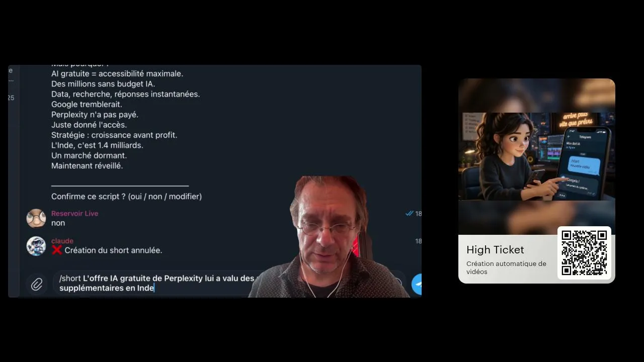This screenshot has height=362, width=644.
Task: Click the line "Perplexity n'a pas payé."
Action: [x=95, y=115]
